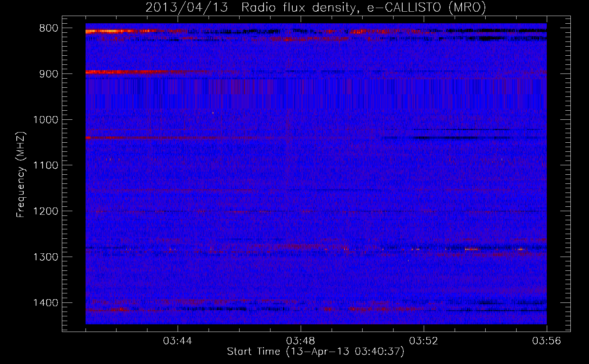Click the 03:56 time tick label
This screenshot has height=364, width=589.
547,341
